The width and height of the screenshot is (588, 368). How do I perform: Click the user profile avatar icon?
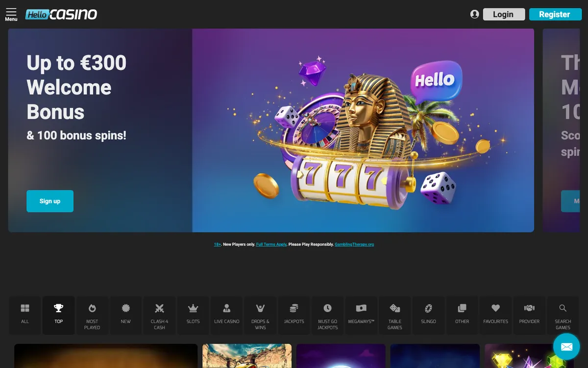point(474,14)
